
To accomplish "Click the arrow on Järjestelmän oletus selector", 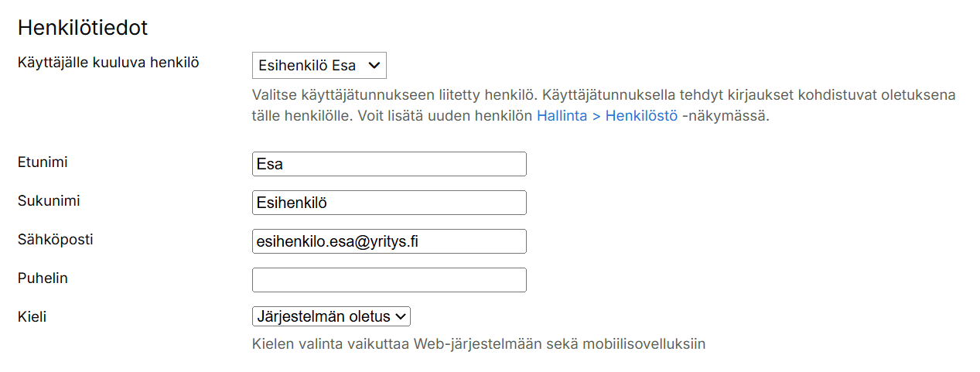I will 401,316.
